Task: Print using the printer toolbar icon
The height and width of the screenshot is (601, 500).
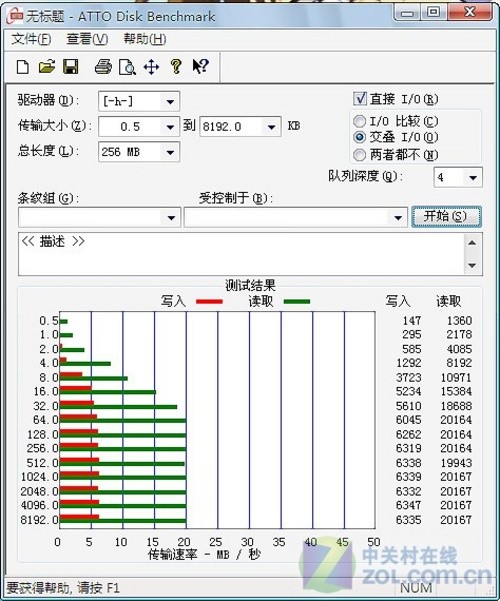Action: [103, 67]
